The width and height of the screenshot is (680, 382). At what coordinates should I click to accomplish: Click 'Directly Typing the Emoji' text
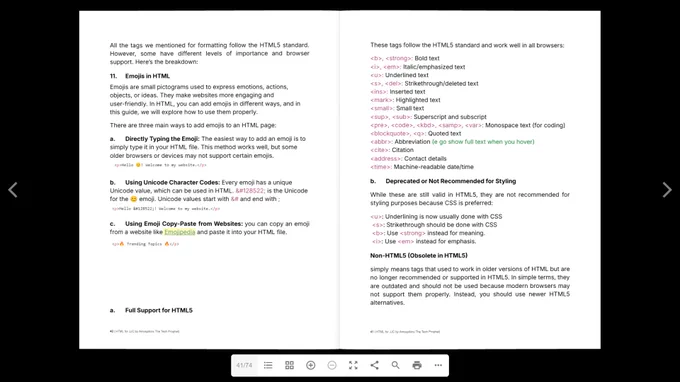pyautogui.click(x=162, y=139)
